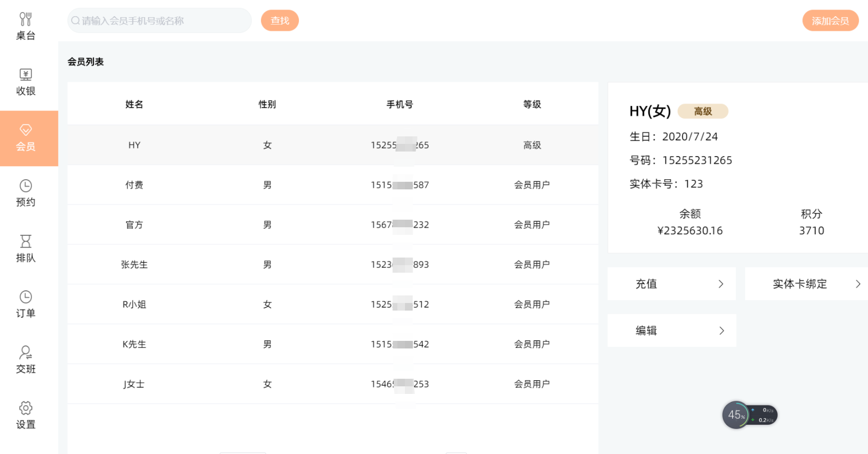Screen dimensions: 868x454
Task: Open the 排队 queue hourglass icon
Action: 26,241
